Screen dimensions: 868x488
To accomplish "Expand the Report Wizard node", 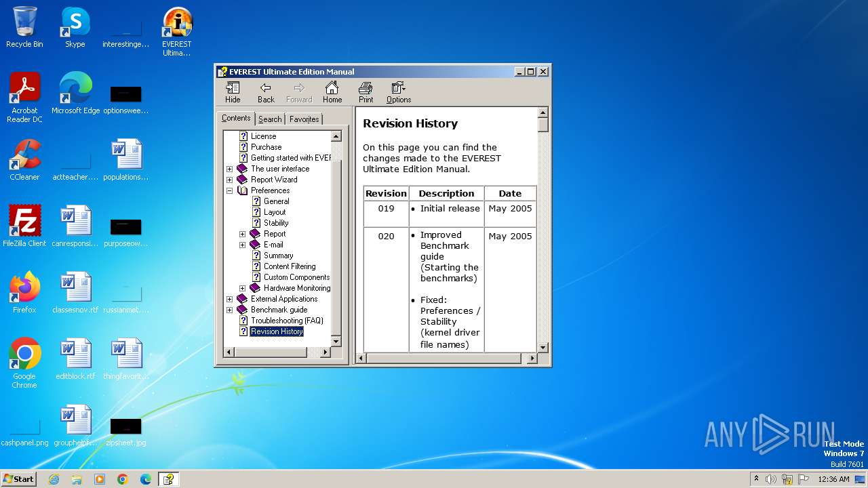I will click(229, 180).
